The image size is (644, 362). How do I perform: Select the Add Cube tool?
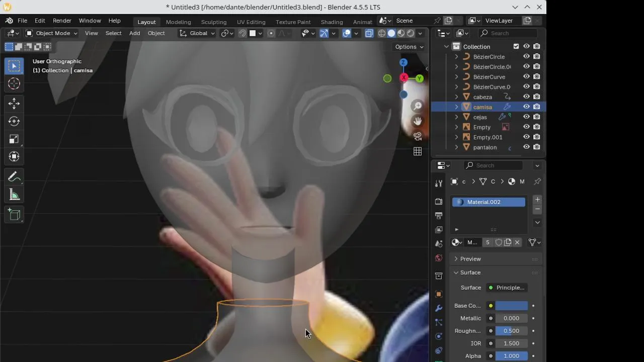(x=14, y=215)
